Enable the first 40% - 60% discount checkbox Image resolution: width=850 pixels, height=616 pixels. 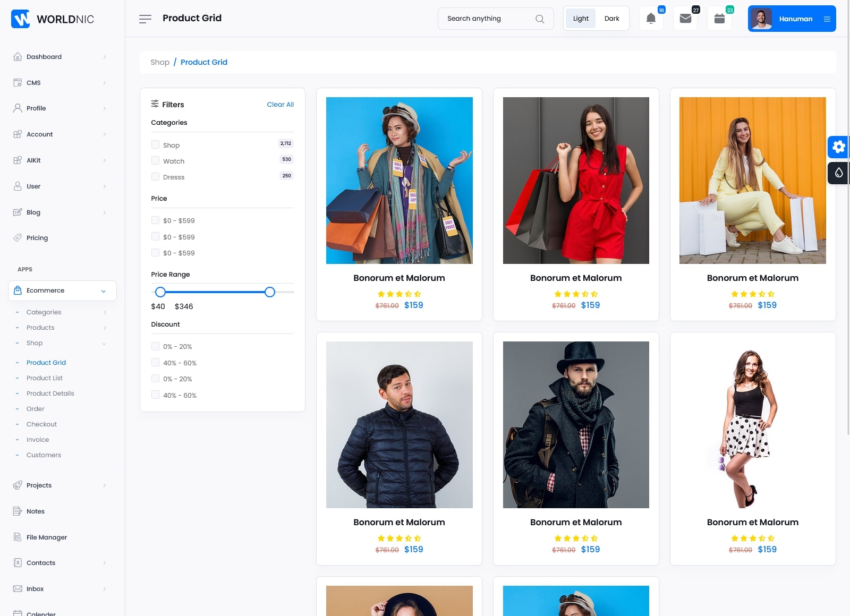pos(155,362)
